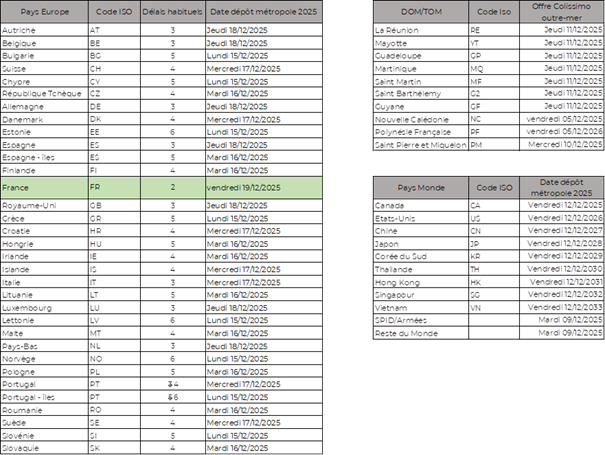Select the 'Guadeloupe' cell
Image resolution: width=605 pixels, height=455 pixels.
(421, 56)
